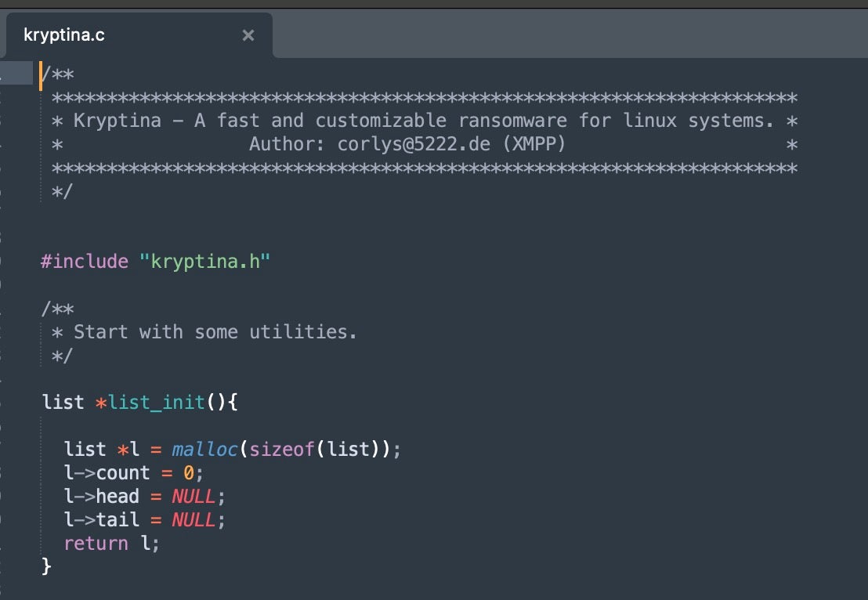Click the opening brace after list_init()
868x600 pixels.
(x=232, y=403)
